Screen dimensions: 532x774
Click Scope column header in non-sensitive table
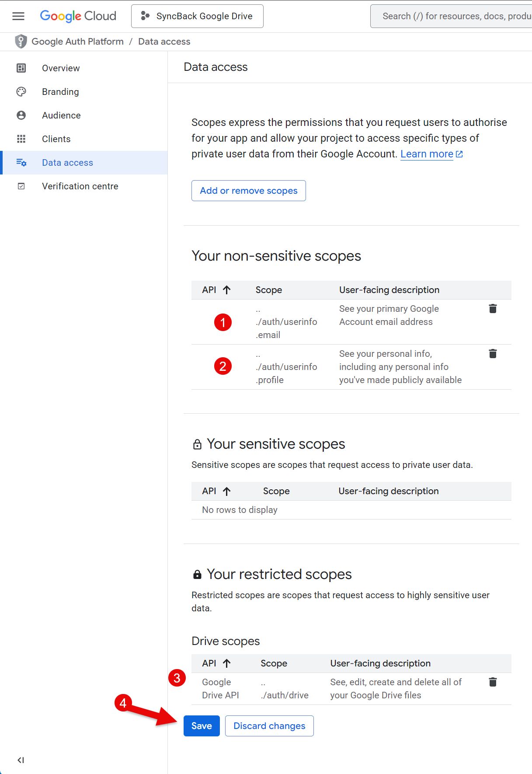[269, 290]
